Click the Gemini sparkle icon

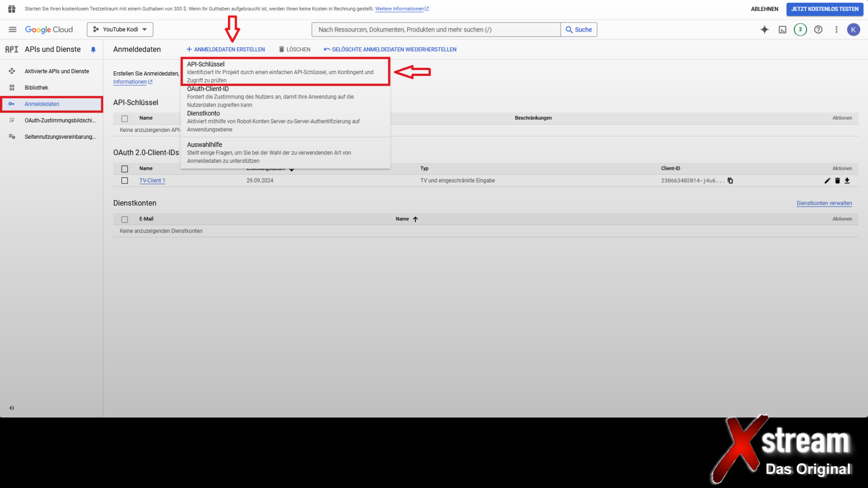764,30
